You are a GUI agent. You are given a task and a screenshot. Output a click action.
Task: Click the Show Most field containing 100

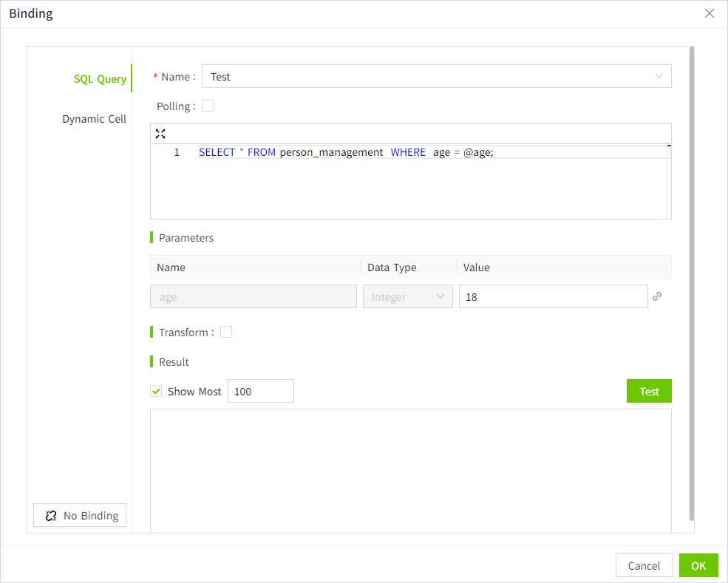click(260, 392)
